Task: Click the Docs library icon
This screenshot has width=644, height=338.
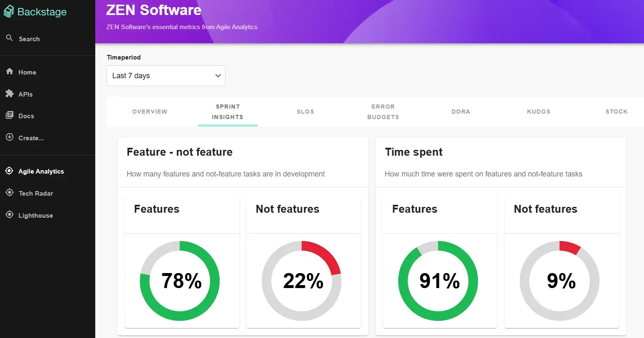Action: pyautogui.click(x=10, y=115)
